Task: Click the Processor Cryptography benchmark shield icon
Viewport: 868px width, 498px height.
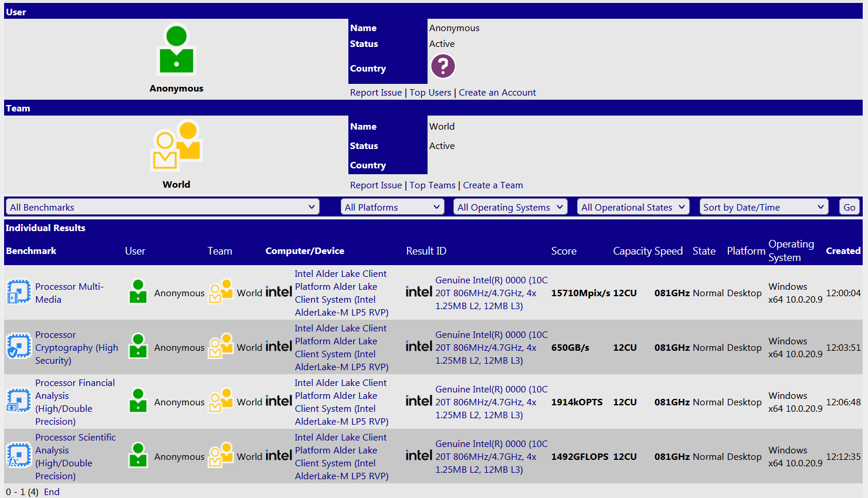Action: 19,346
